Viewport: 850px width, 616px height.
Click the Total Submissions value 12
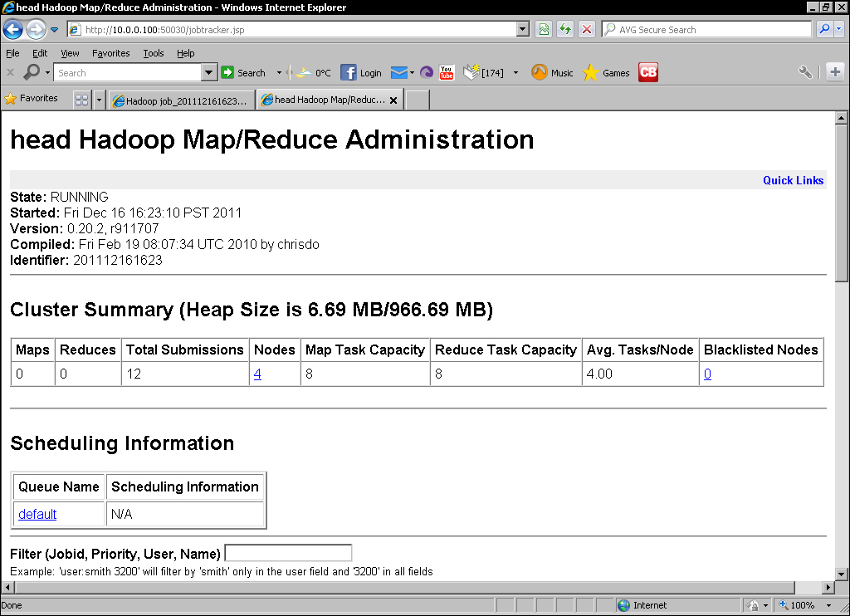point(134,374)
